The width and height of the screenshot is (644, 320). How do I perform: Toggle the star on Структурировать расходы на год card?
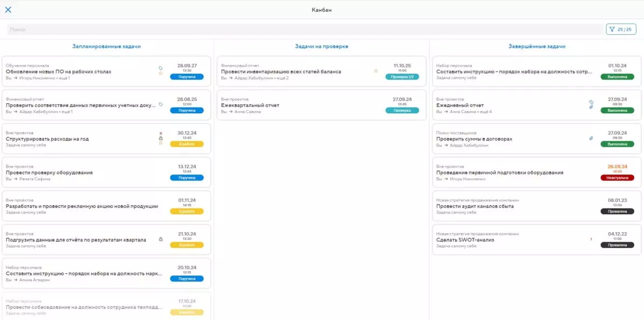coord(160,143)
